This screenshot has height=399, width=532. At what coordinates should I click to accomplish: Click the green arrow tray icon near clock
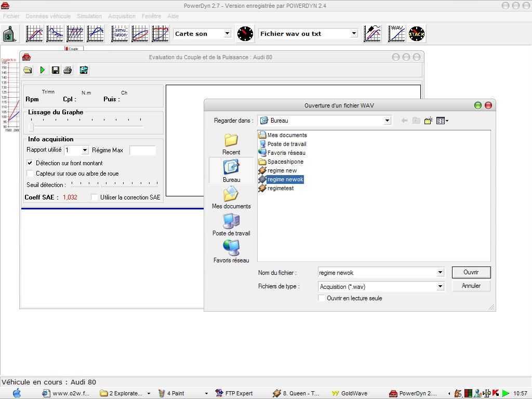click(x=506, y=393)
